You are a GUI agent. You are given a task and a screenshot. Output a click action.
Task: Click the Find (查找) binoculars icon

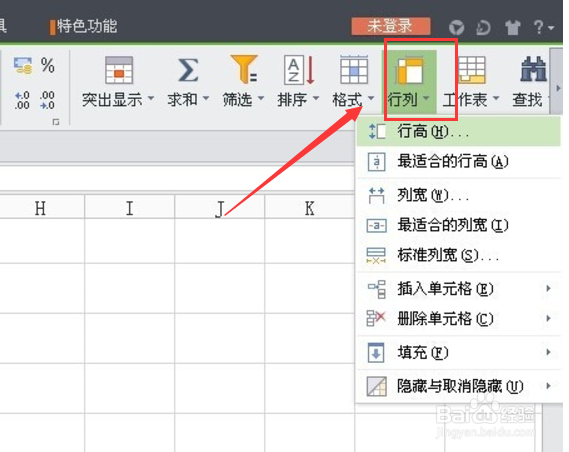[x=533, y=69]
